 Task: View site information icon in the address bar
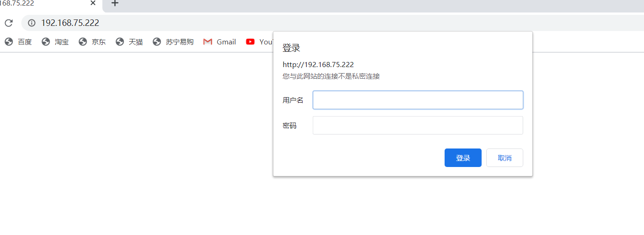[31, 23]
